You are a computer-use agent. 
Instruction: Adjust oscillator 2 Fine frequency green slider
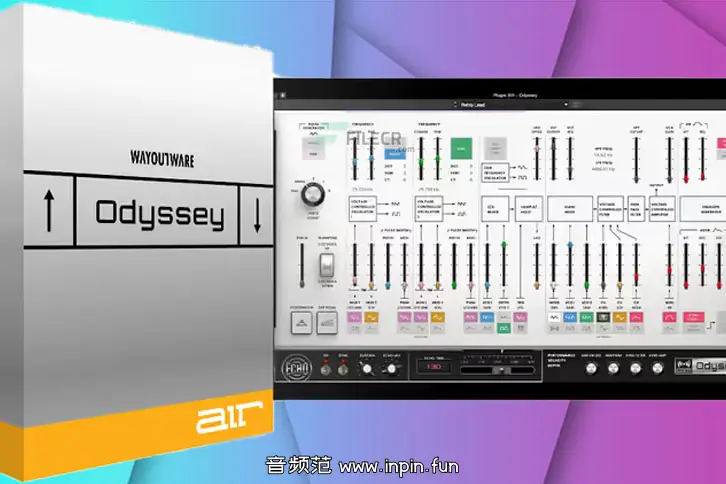pos(438,158)
